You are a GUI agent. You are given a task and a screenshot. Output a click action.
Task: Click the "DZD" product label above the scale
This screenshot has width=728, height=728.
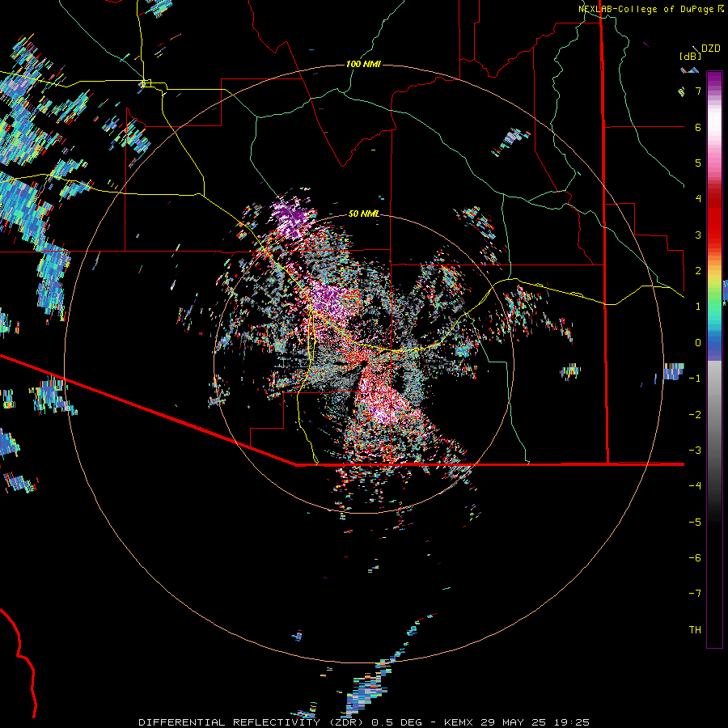click(711, 49)
